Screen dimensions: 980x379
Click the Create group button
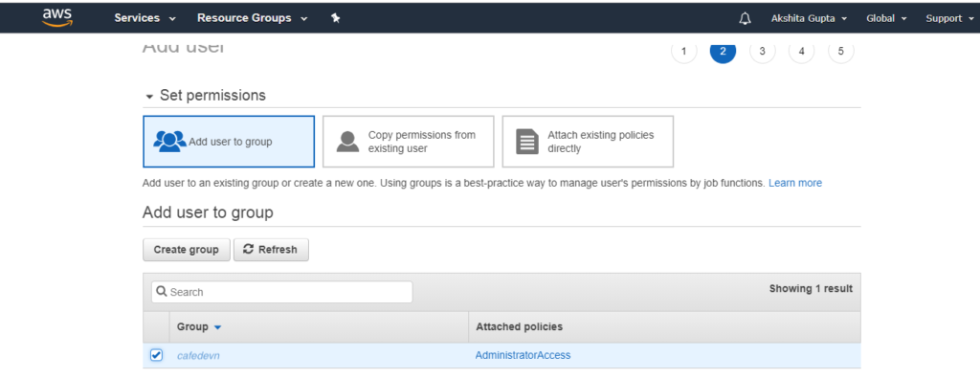point(187,250)
